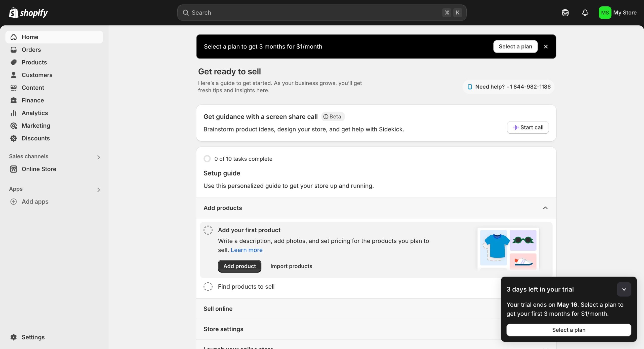Image resolution: width=644 pixels, height=349 pixels.
Task: Collapse the trial days left popup
Action: (624, 289)
